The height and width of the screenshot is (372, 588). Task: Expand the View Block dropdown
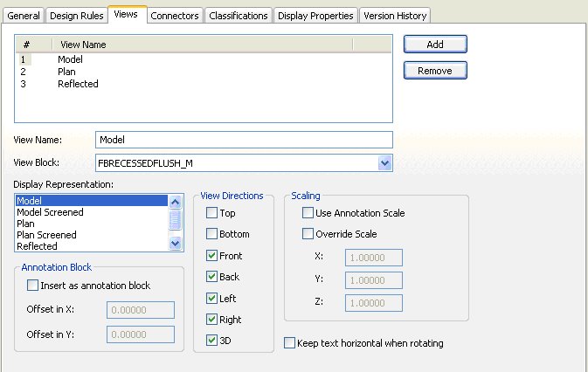pos(384,162)
